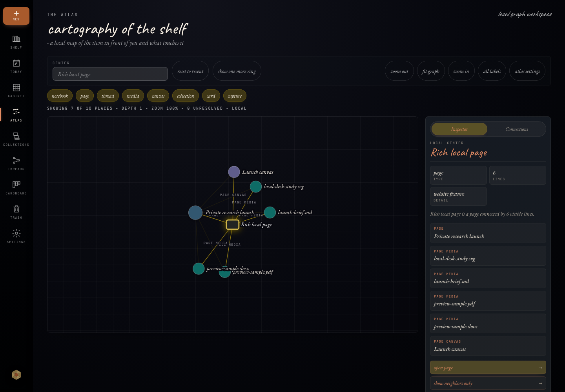Open Settings gear in sidebar

(16, 236)
